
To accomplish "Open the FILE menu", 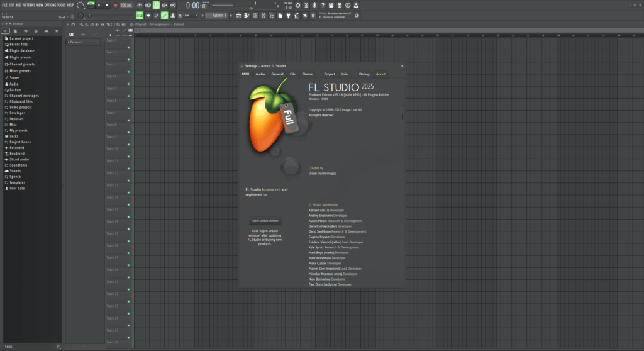I will click(5, 5).
